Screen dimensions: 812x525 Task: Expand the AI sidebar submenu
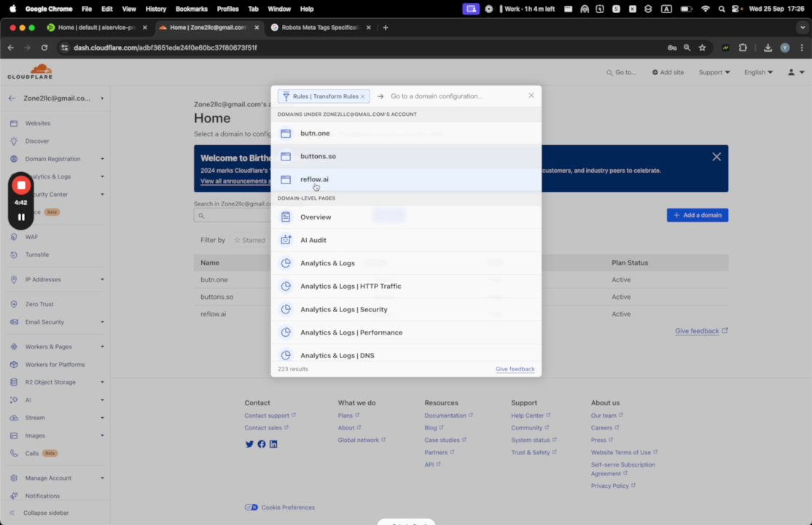coord(102,400)
